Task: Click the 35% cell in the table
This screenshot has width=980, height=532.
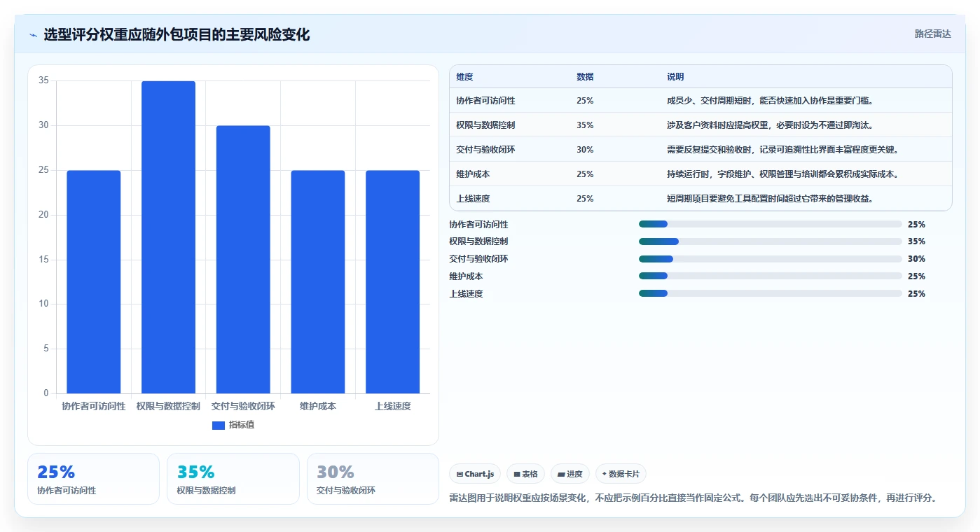Action: pos(585,125)
